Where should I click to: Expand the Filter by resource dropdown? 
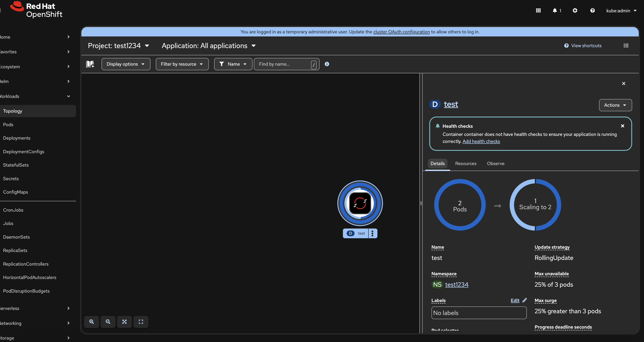pos(182,64)
